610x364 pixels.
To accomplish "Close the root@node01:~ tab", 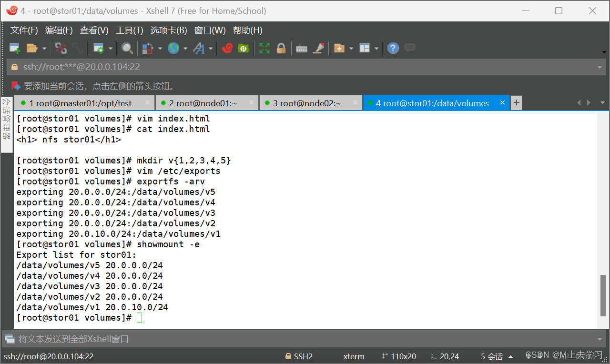I will [x=251, y=102].
